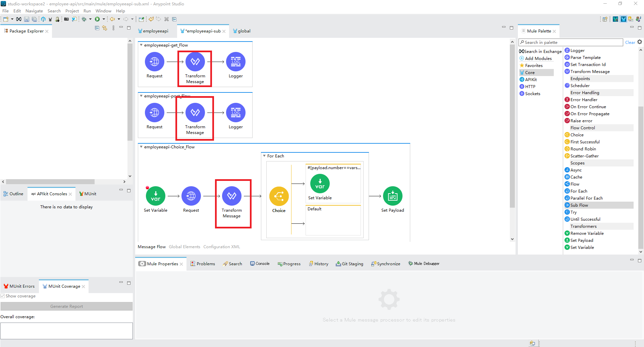Select Sub Flow in the Mule Palette
Image resolution: width=644 pixels, height=347 pixels.
(x=578, y=205)
